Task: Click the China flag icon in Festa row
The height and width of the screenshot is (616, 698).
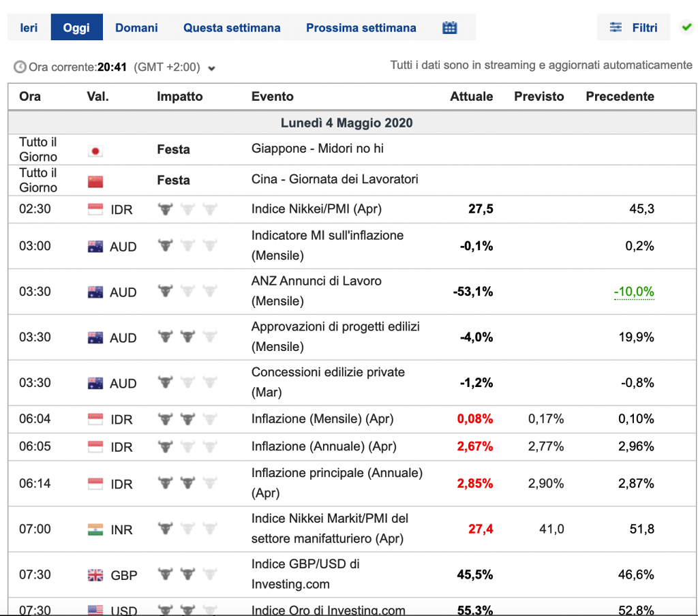Action: [95, 181]
